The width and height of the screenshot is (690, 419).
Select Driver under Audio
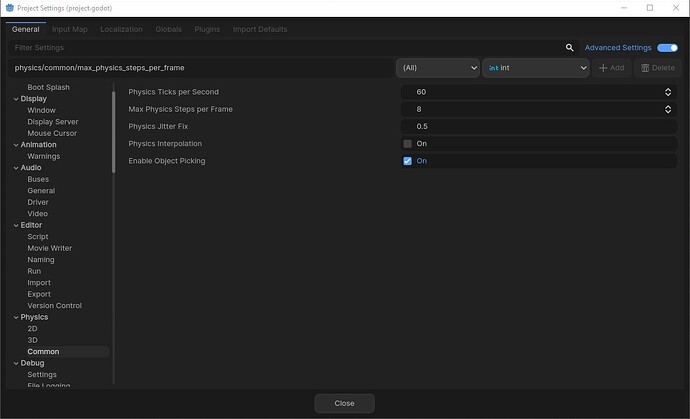tap(38, 202)
